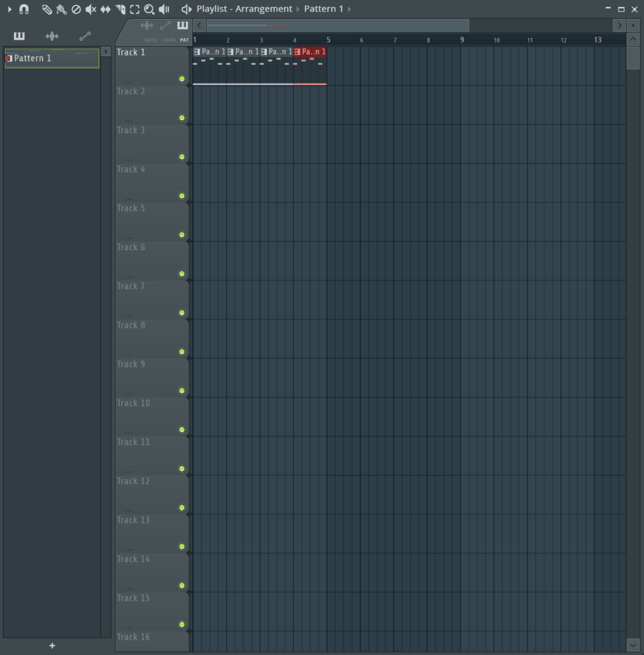Mute Track 1 with green light
Viewport: 644px width, 655px height.
point(182,79)
